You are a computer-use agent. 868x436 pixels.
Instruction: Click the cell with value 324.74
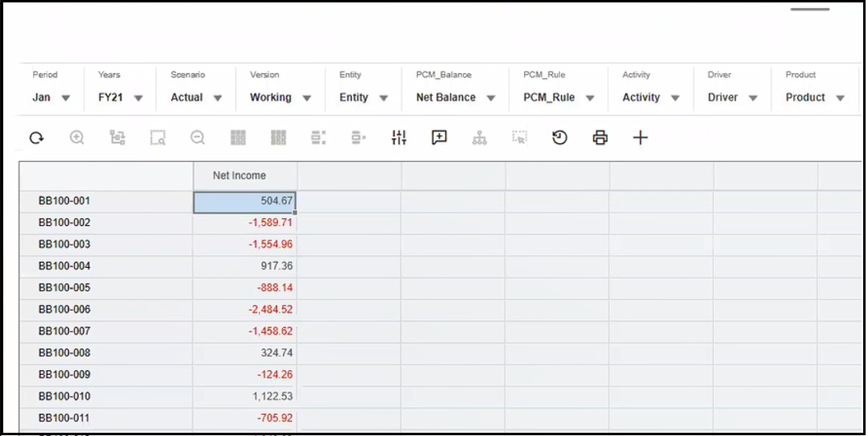point(244,353)
